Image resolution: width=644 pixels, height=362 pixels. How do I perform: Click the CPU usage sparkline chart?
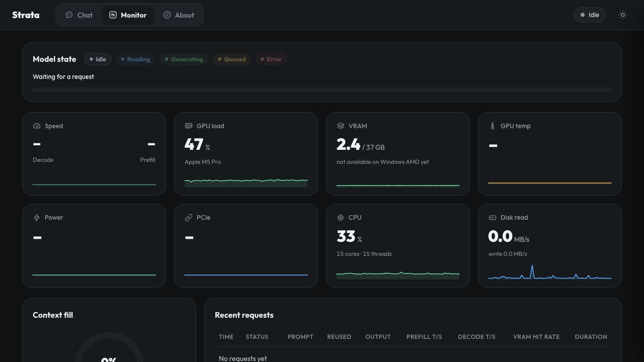pos(398,275)
